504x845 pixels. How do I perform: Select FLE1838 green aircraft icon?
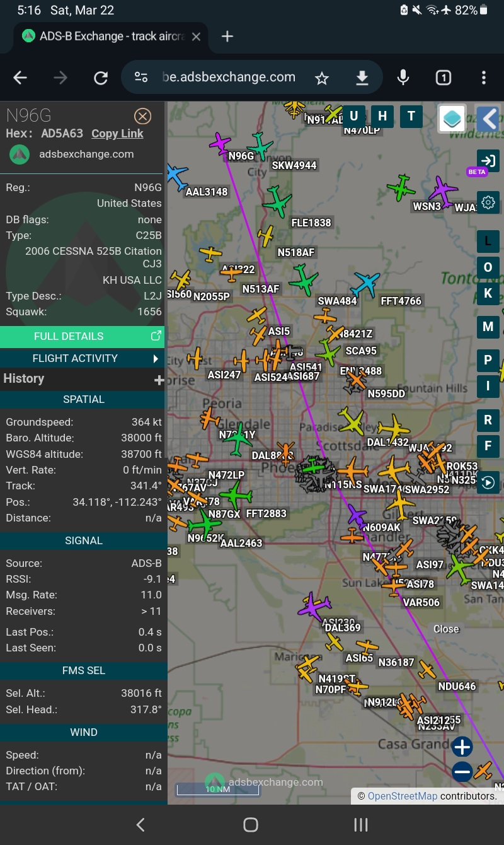pyautogui.click(x=277, y=202)
